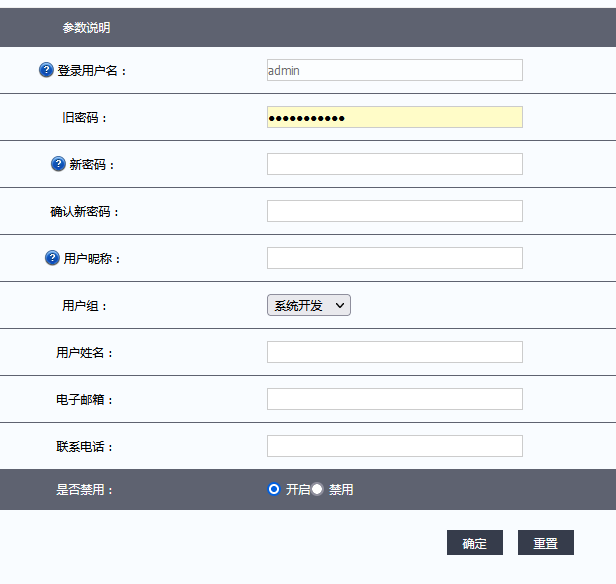Select the 禁用 radio button
Screen dimensions: 616x584
[317, 489]
